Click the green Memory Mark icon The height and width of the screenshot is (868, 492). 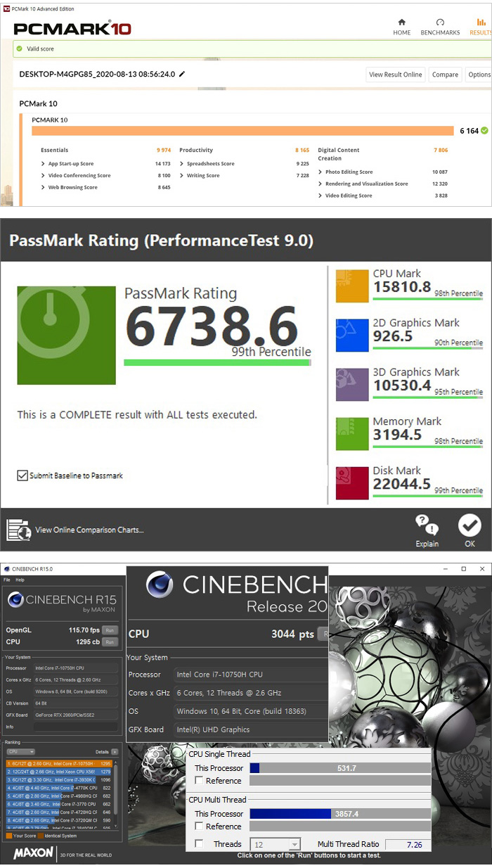pyautogui.click(x=352, y=433)
